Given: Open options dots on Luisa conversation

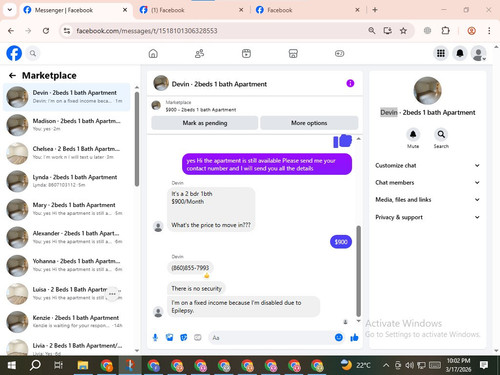Looking at the screenshot, I should click(112, 294).
